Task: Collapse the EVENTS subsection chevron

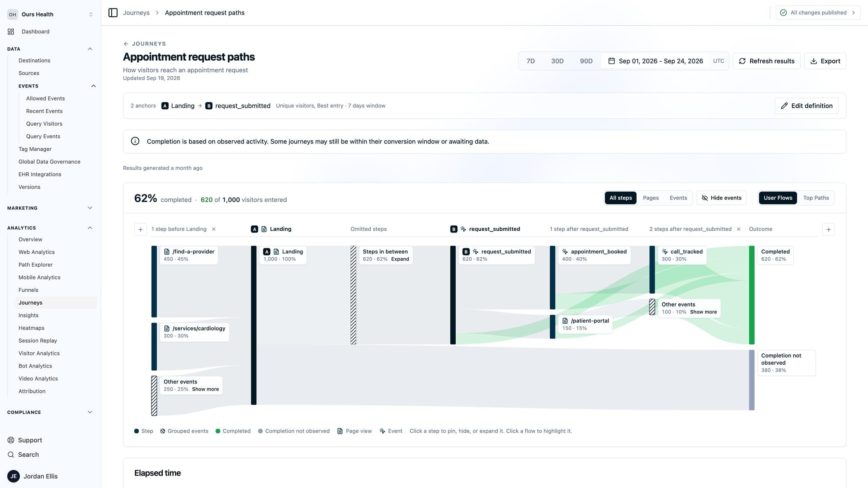Action: tap(94, 86)
